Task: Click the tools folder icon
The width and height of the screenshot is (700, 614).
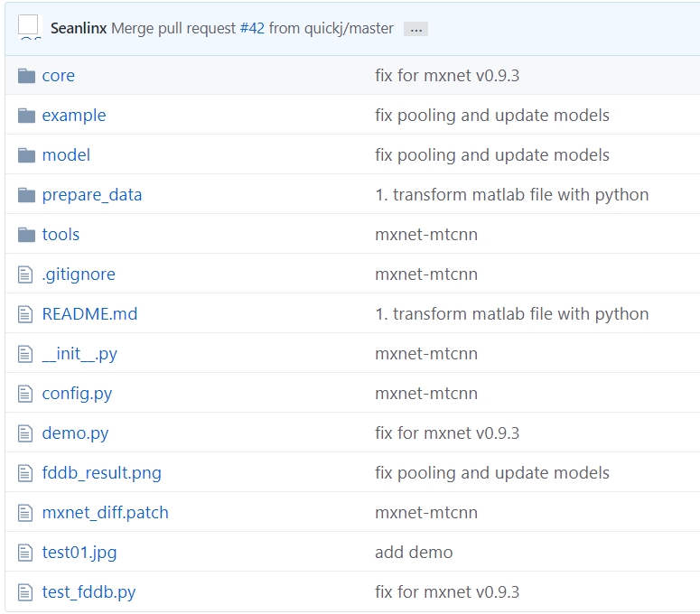Action: [x=26, y=235]
